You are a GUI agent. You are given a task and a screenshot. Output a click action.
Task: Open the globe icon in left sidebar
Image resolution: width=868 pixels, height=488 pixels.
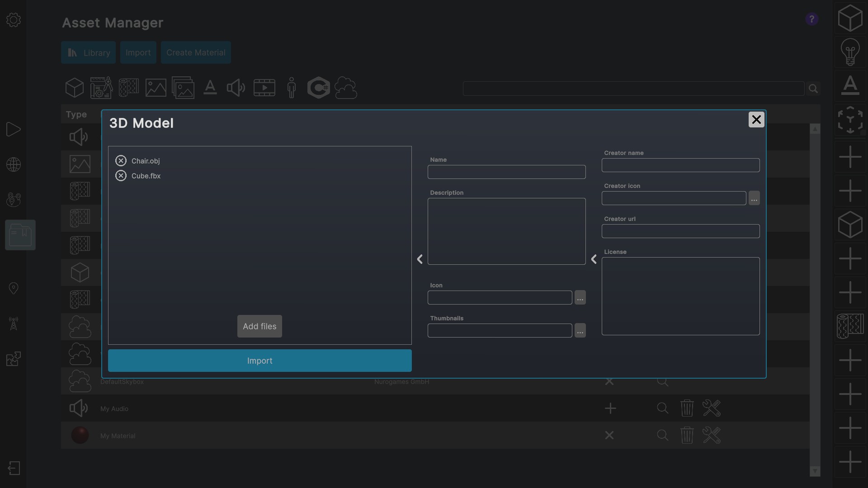14,164
